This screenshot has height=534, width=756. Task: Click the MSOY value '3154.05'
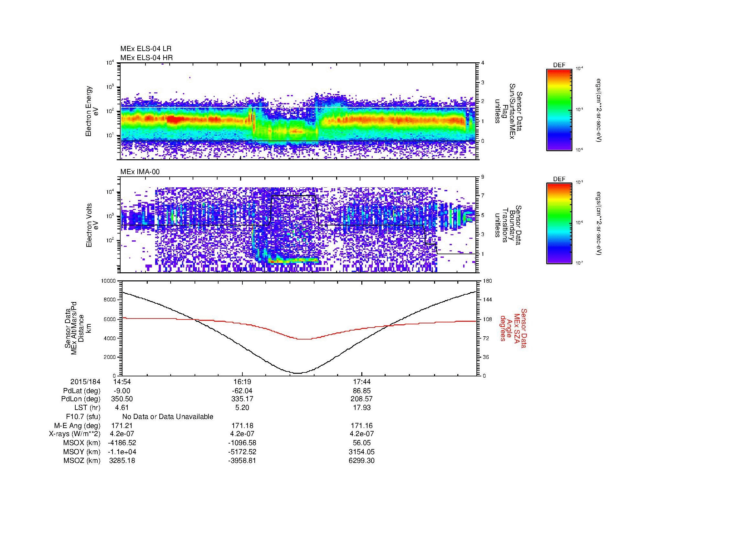click(x=362, y=452)
